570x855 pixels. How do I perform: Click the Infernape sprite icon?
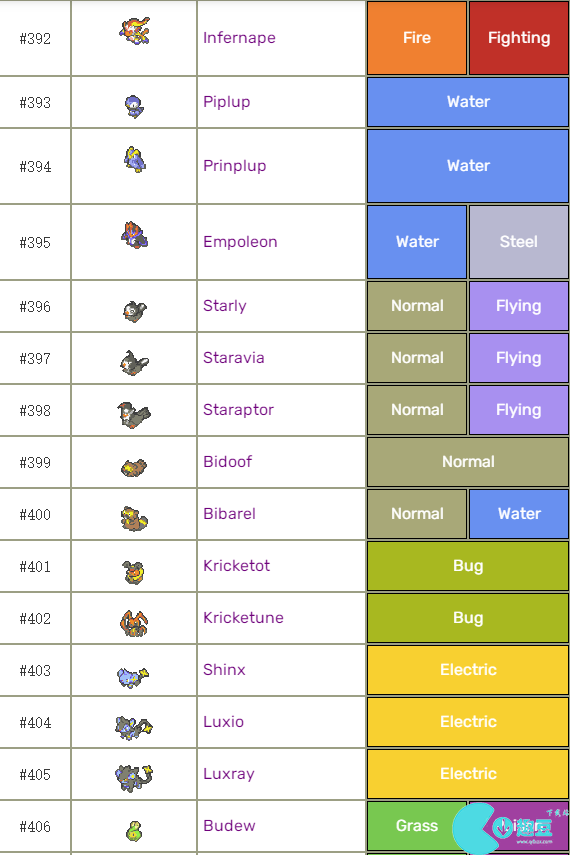[134, 31]
